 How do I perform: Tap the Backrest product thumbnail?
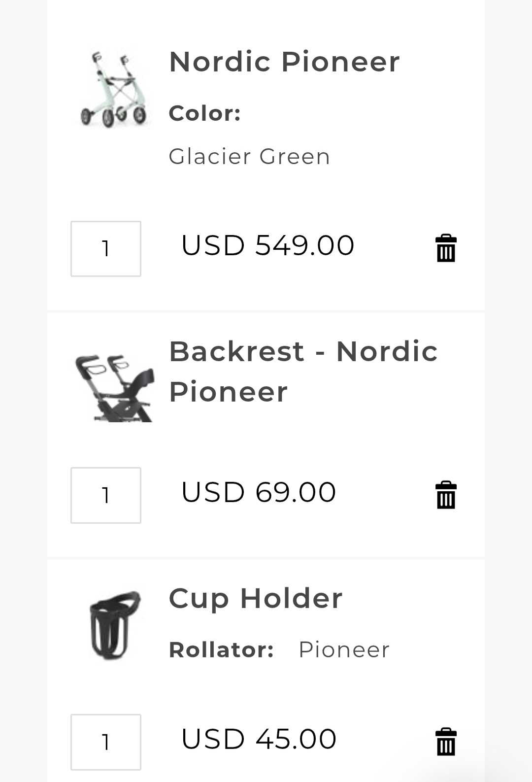[114, 387]
